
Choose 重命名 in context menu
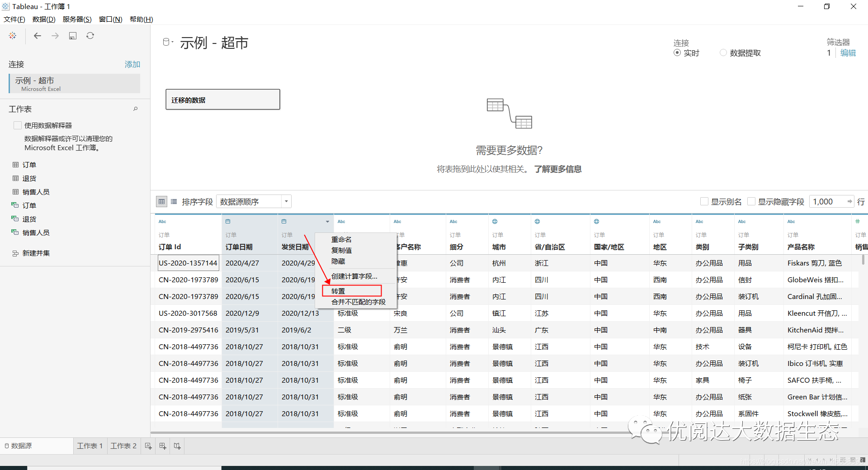tap(341, 239)
